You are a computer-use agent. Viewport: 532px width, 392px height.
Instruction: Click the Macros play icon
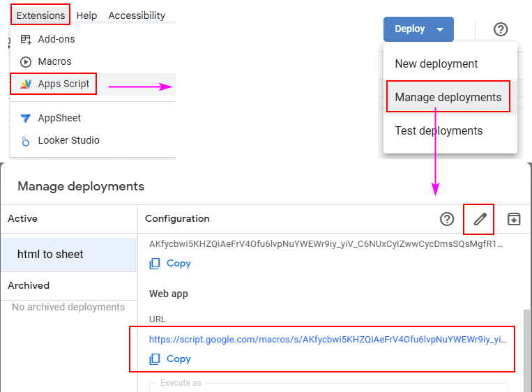point(26,61)
